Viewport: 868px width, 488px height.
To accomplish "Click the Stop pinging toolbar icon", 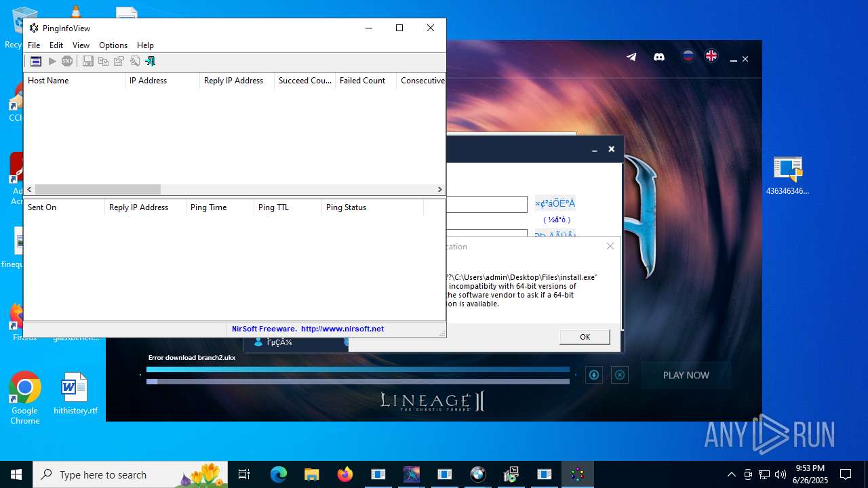I will click(x=67, y=61).
